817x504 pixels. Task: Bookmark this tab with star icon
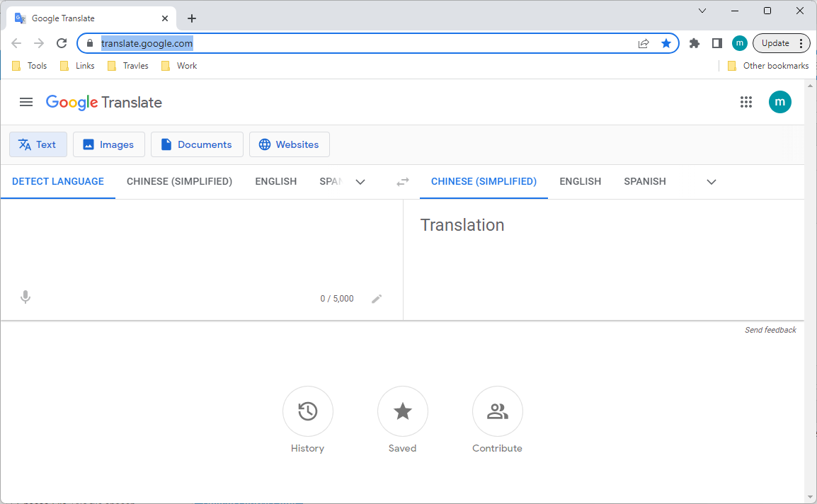pos(666,43)
